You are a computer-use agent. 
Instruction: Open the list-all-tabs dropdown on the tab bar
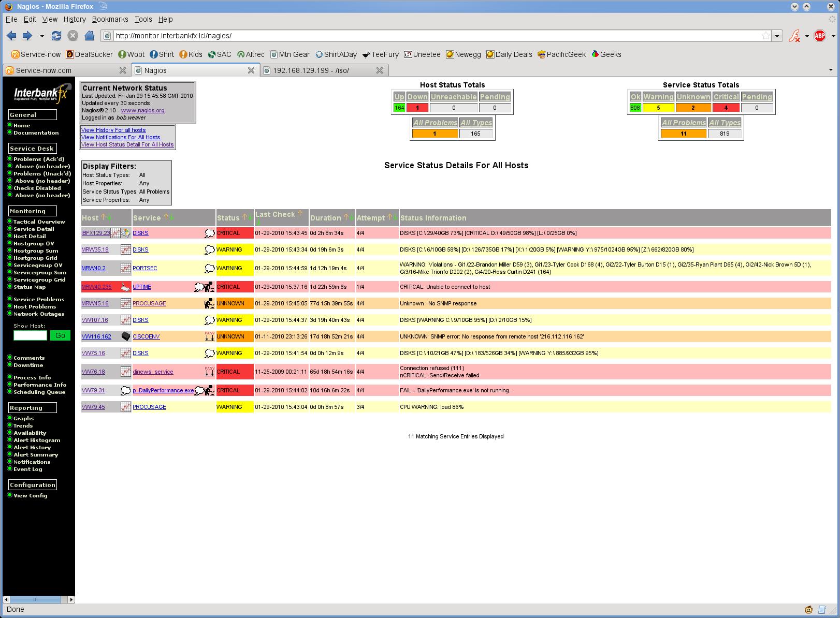click(x=831, y=70)
